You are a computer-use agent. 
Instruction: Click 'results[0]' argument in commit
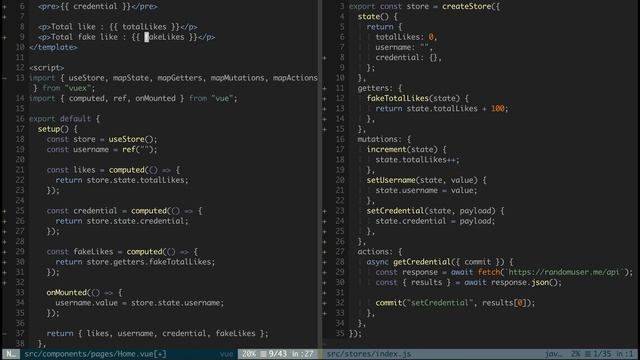point(504,302)
